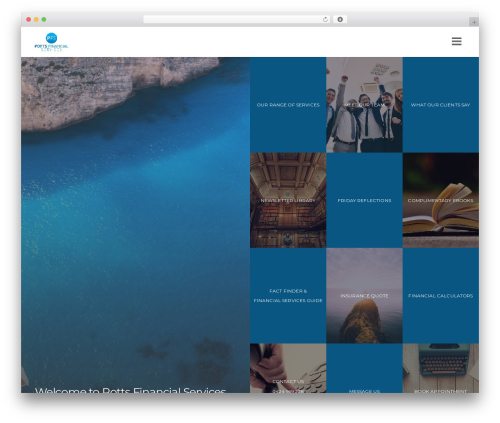Viewport: 500px width, 423px height.
Task: Open Fact Finder & Financial Services Guide
Action: [x=288, y=296]
